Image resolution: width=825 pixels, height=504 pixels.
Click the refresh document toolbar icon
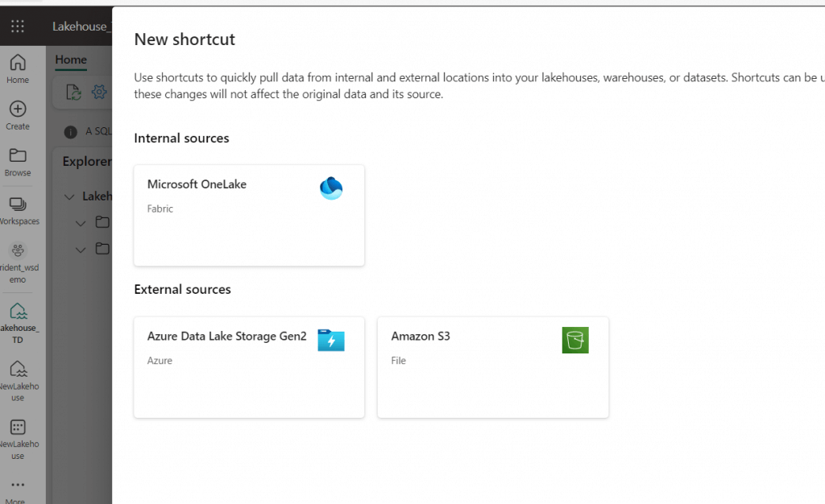point(73,93)
